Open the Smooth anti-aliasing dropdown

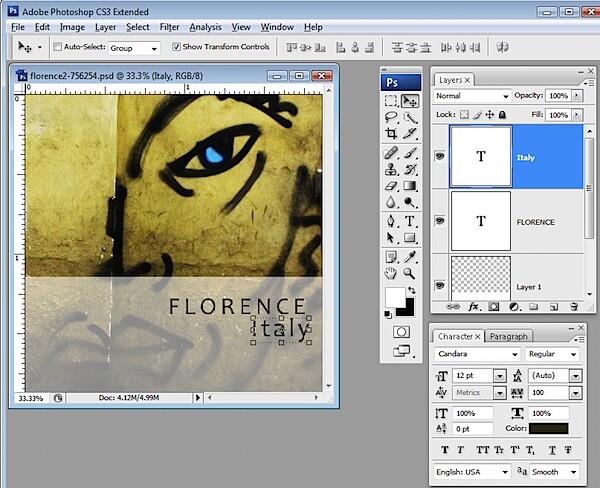[x=554, y=472]
